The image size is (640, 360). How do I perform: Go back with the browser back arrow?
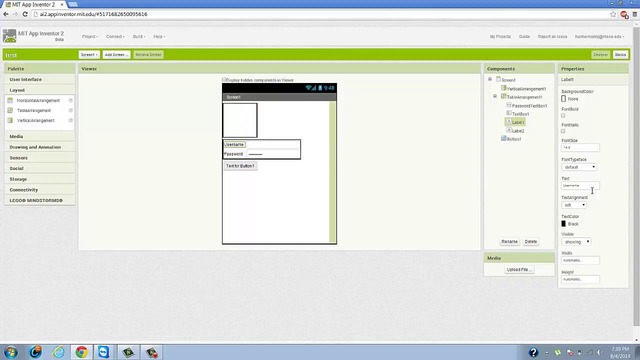point(6,14)
